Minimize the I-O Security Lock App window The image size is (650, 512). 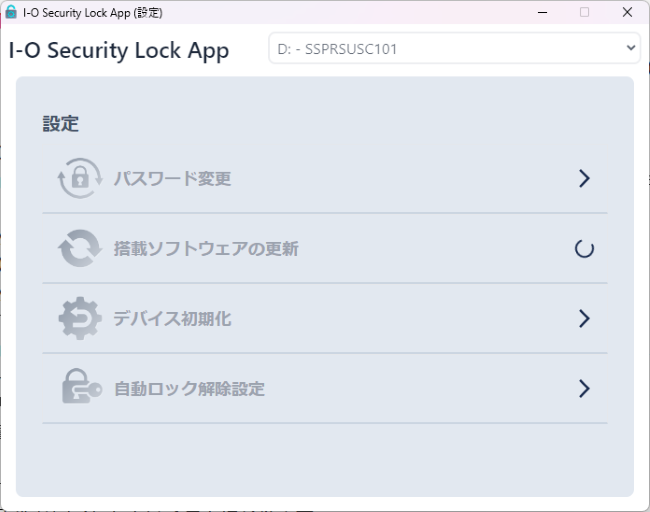tap(541, 13)
